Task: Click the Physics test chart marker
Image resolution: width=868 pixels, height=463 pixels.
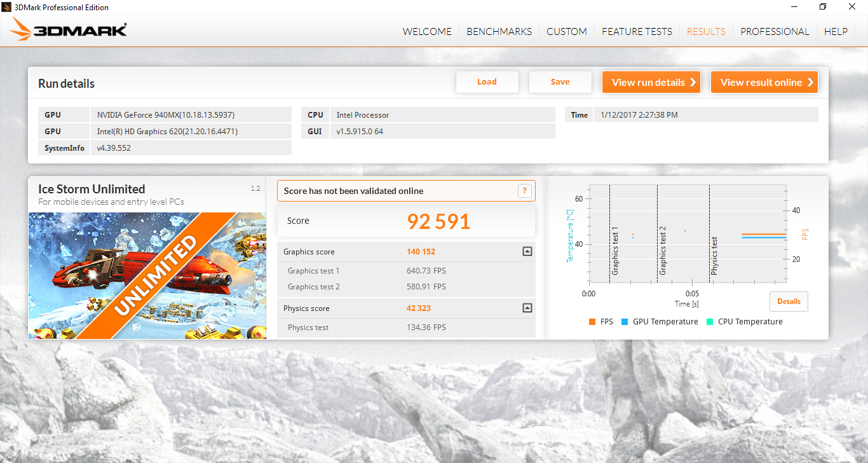Action: pos(715,256)
